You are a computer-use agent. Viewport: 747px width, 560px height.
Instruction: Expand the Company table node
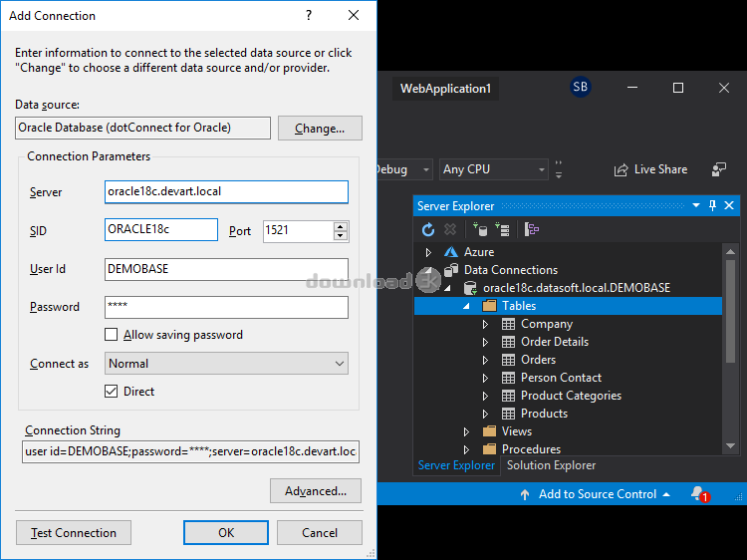(x=485, y=324)
